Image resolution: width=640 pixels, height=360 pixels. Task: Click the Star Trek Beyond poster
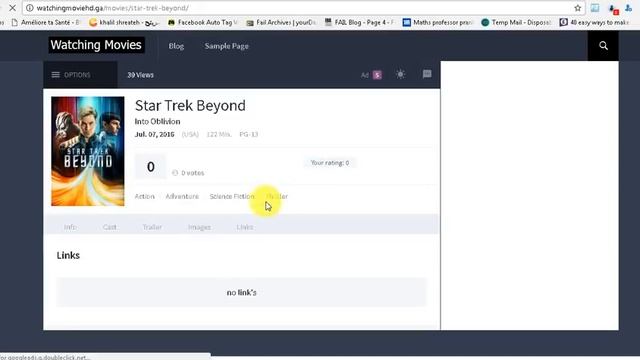[x=88, y=151]
